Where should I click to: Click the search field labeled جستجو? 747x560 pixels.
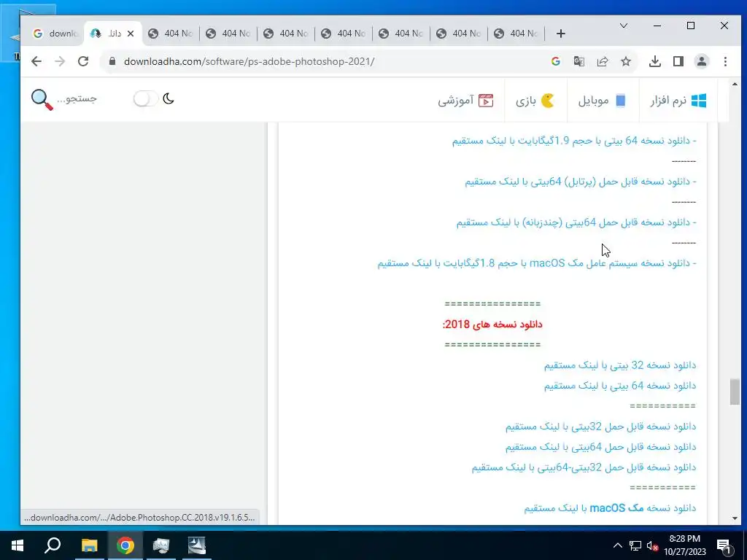pyautogui.click(x=77, y=98)
